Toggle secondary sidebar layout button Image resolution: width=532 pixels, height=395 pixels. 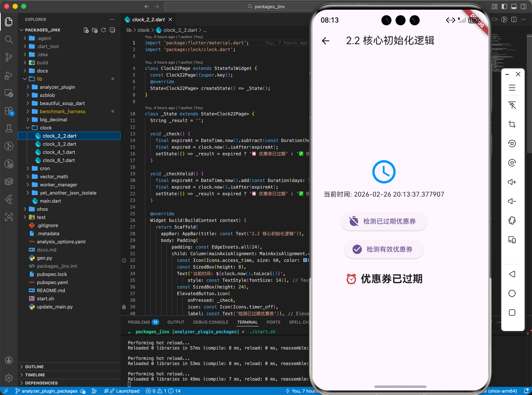click(x=523, y=6)
